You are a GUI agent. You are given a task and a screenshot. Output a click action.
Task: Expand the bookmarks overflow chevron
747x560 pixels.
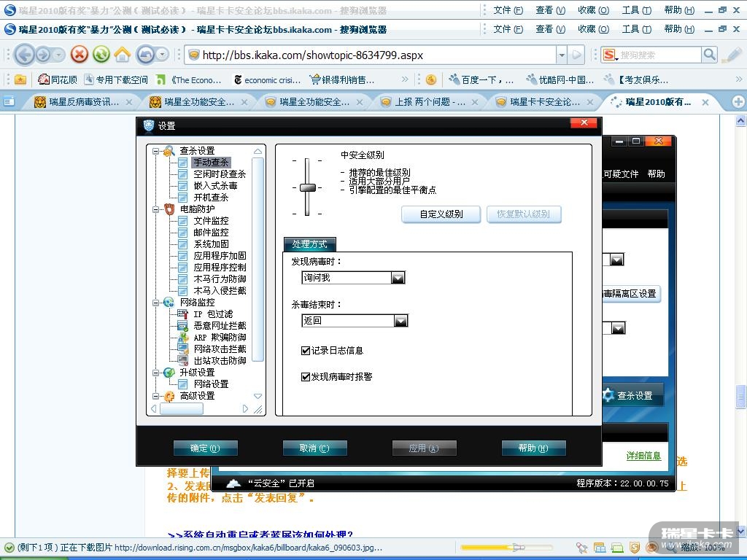[405, 79]
